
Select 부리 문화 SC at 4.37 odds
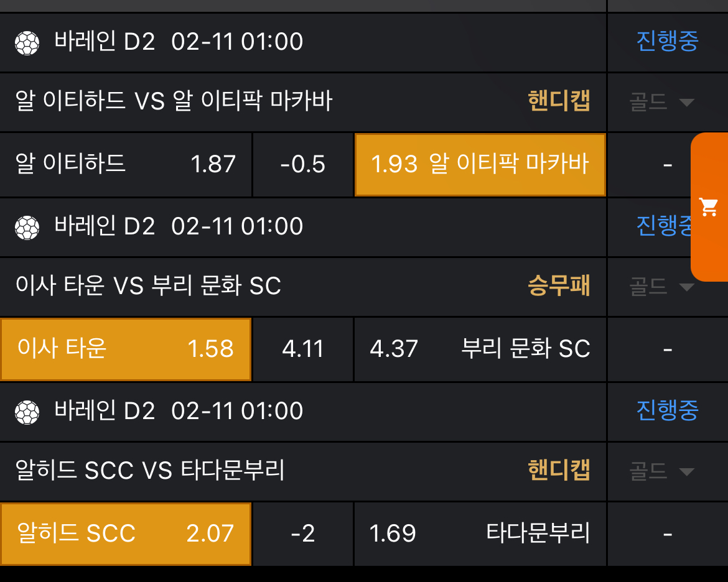[480, 349]
